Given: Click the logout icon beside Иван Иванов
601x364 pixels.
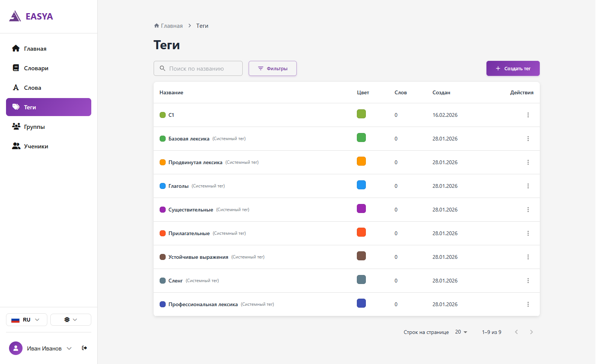Looking at the screenshot, I should click(85, 348).
